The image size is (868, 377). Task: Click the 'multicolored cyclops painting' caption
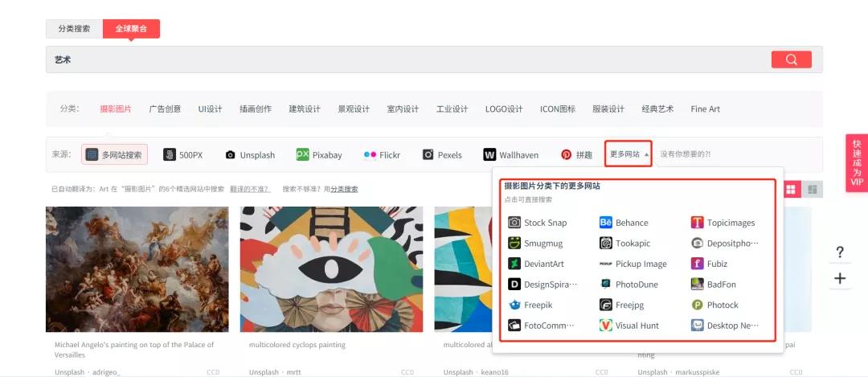coord(297,345)
